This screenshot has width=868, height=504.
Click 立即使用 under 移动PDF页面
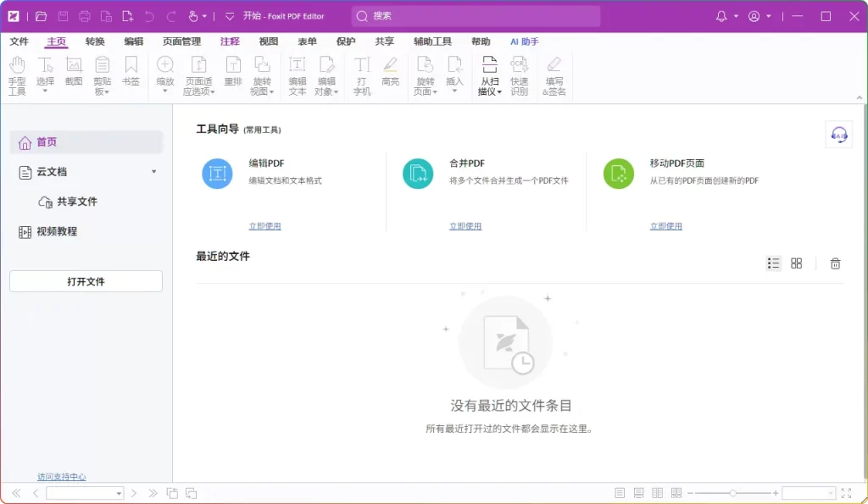point(666,225)
